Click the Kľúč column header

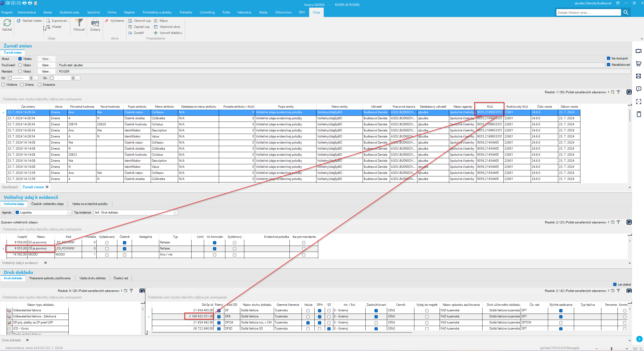click(x=490, y=107)
